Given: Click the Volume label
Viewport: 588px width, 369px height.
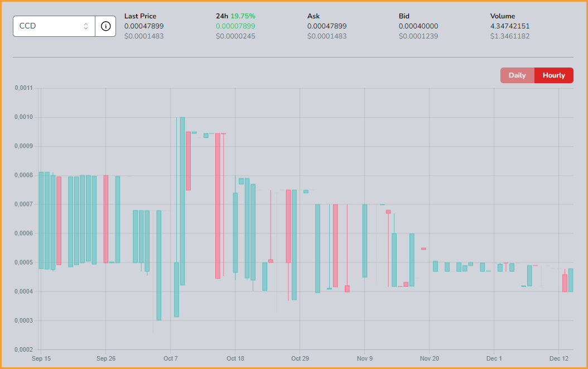Looking at the screenshot, I should pos(503,16).
